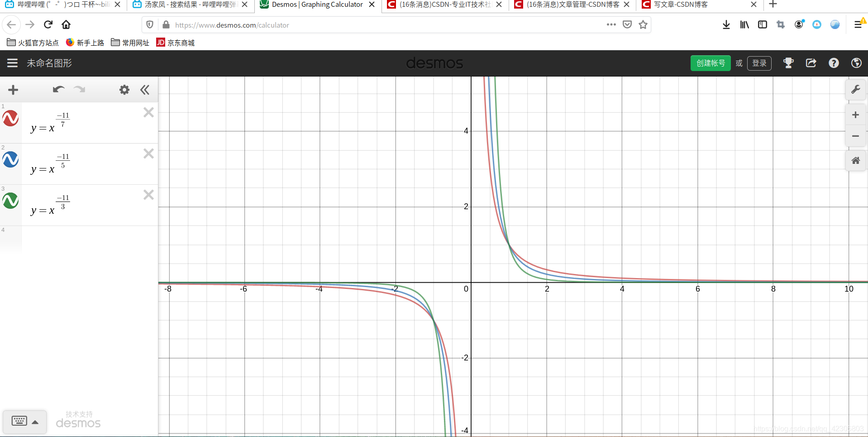The height and width of the screenshot is (437, 868).
Task: Open tracking protection shield
Action: point(150,24)
